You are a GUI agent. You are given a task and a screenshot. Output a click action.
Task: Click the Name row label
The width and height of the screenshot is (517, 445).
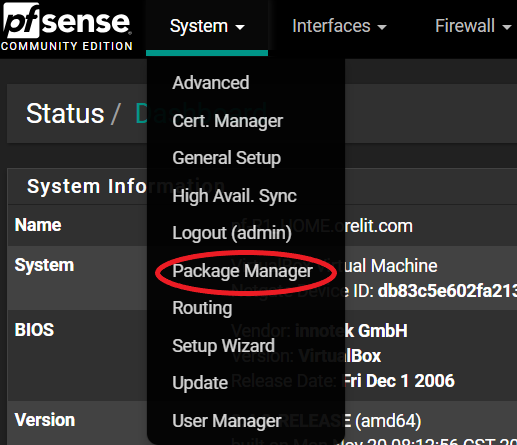point(38,225)
